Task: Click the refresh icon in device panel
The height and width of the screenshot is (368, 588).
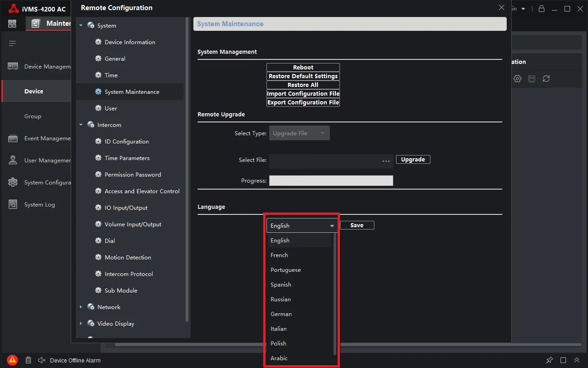Action: [x=546, y=79]
